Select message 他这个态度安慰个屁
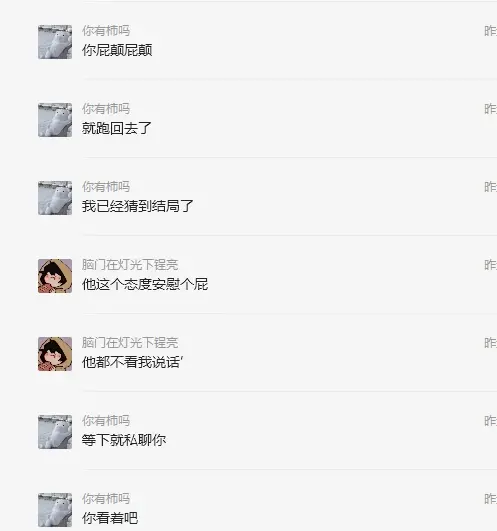Viewport: 497px width, 531px height. tap(145, 284)
